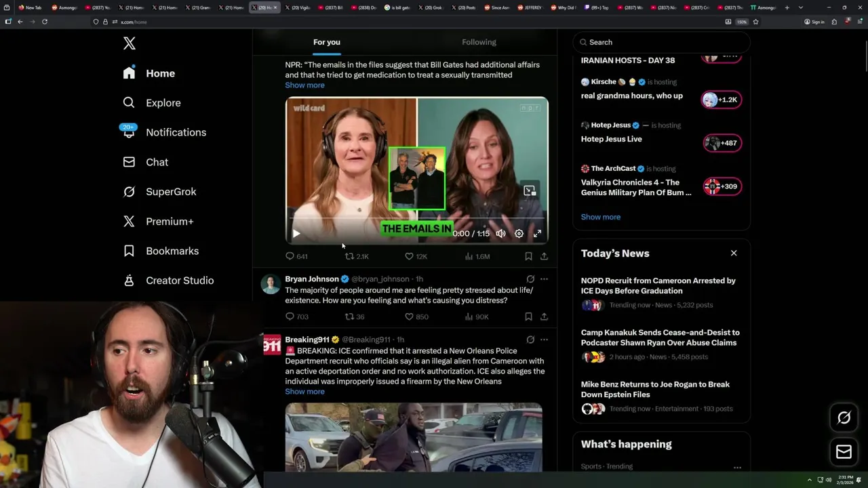The image size is (868, 488).
Task: Open SuperGrok
Action: 159,192
